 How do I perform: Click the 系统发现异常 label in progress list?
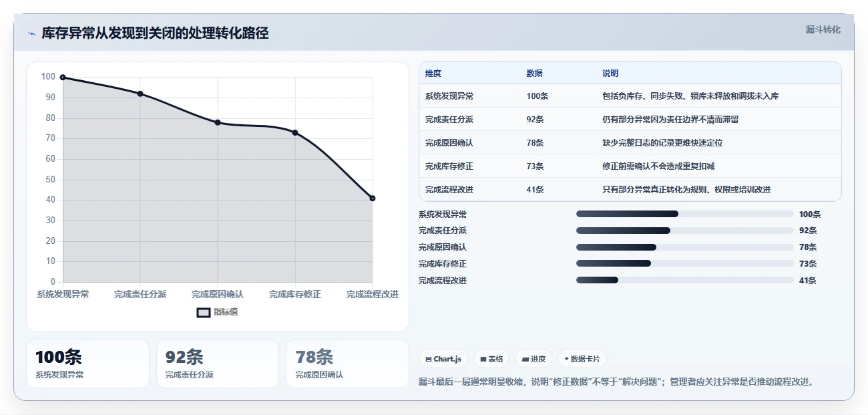[x=443, y=215]
